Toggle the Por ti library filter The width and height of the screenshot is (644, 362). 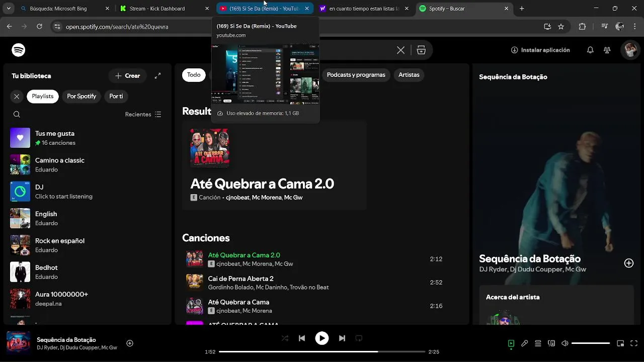coord(116,96)
